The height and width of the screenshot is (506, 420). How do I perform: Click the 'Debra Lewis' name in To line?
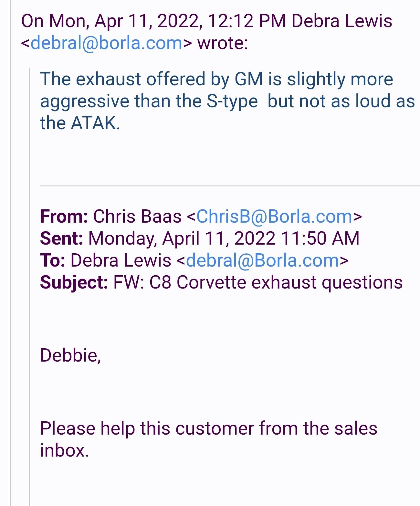[x=121, y=260]
